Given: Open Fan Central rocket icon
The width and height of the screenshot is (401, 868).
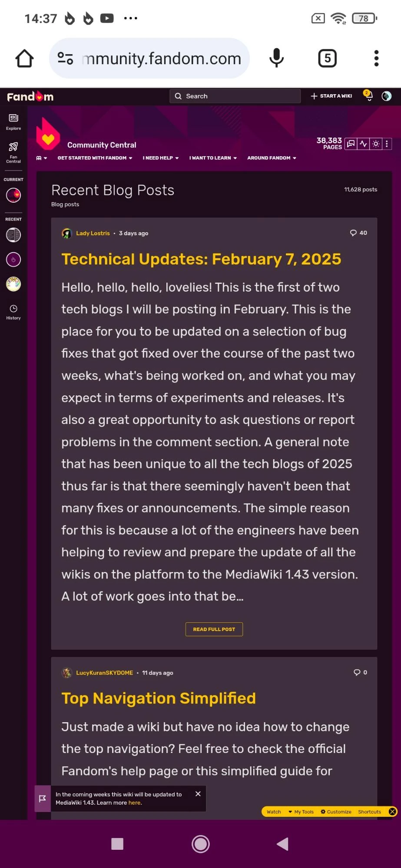Looking at the screenshot, I should (x=13, y=151).
